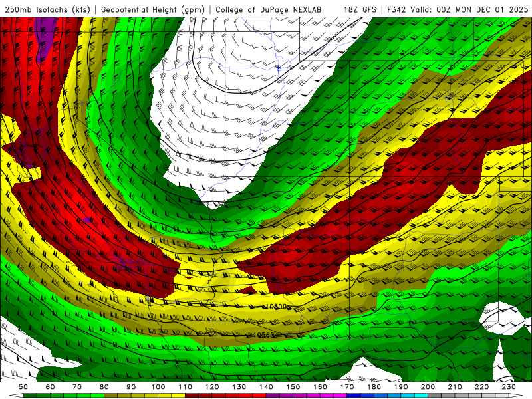Click the 'Geopotential Height (gpm)' title text
This screenshot has width=532, height=399.
[x=153, y=9]
